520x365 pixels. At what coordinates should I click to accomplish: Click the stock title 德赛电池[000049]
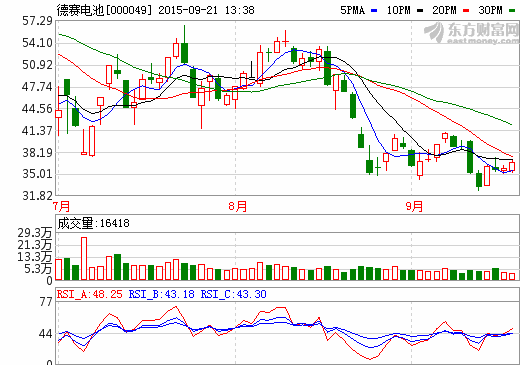tap(104, 10)
